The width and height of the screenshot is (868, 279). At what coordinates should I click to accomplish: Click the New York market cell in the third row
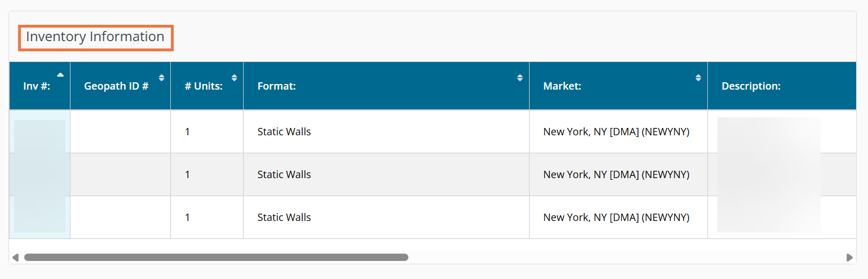click(616, 218)
